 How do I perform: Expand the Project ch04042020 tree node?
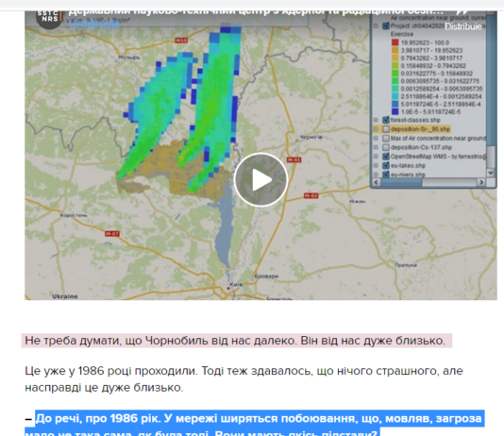[x=376, y=26]
